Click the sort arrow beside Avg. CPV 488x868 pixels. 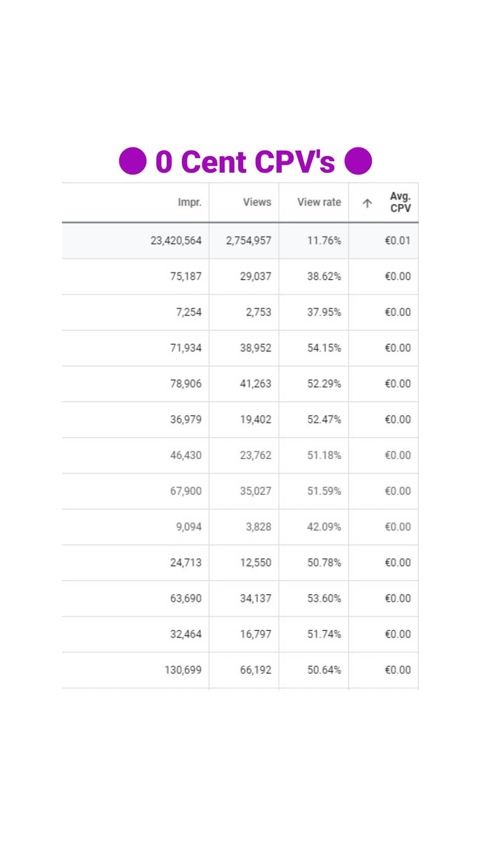tap(367, 203)
